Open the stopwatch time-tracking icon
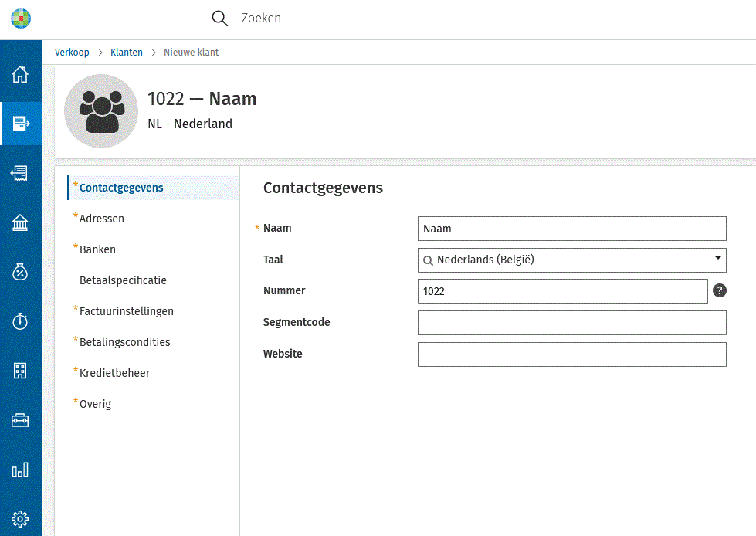The height and width of the screenshot is (536, 756). pyautogui.click(x=20, y=321)
